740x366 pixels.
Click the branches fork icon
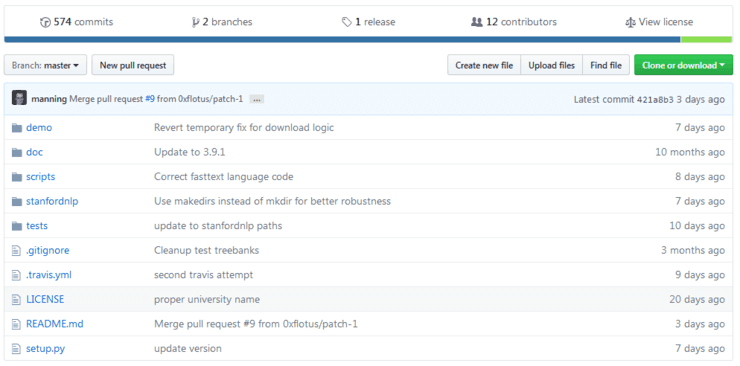coord(195,22)
